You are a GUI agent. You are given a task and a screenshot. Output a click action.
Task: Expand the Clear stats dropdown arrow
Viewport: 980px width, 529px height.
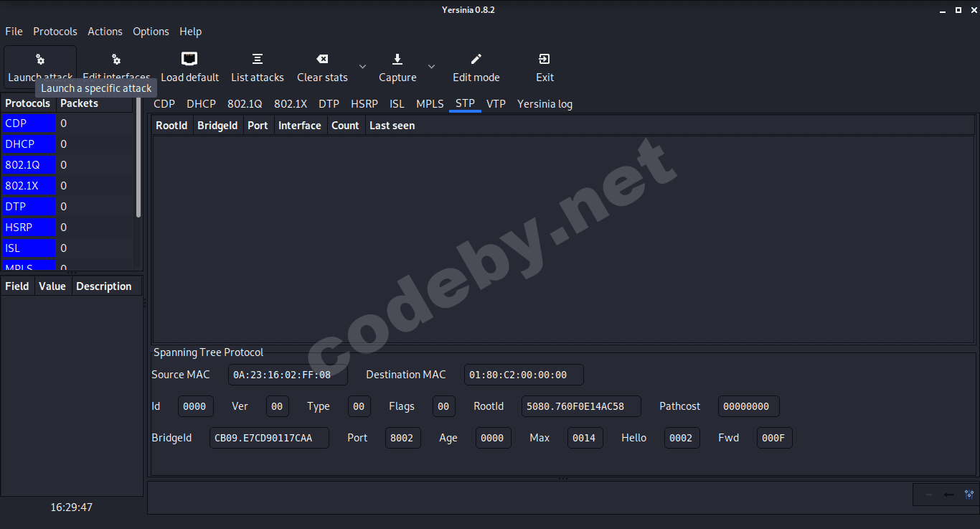click(362, 67)
